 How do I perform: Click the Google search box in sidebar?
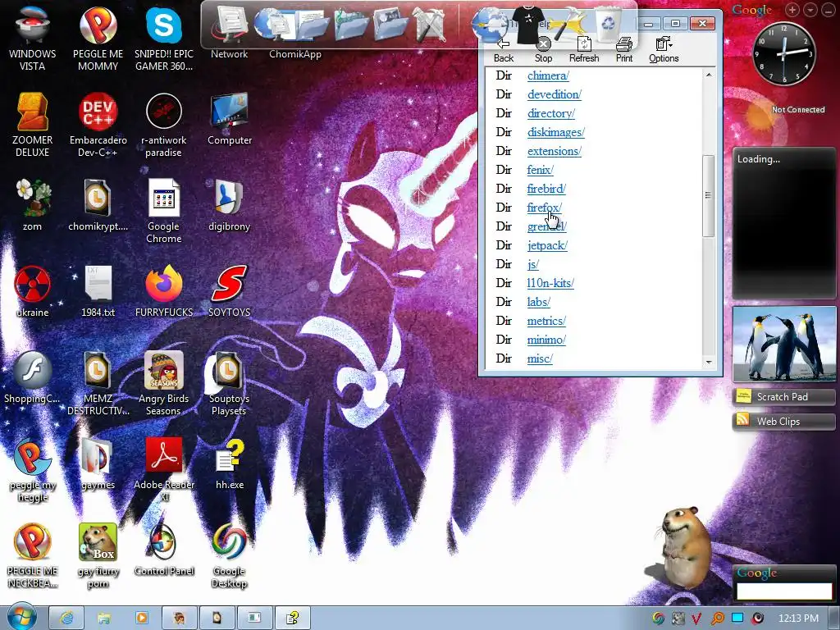coord(784,591)
